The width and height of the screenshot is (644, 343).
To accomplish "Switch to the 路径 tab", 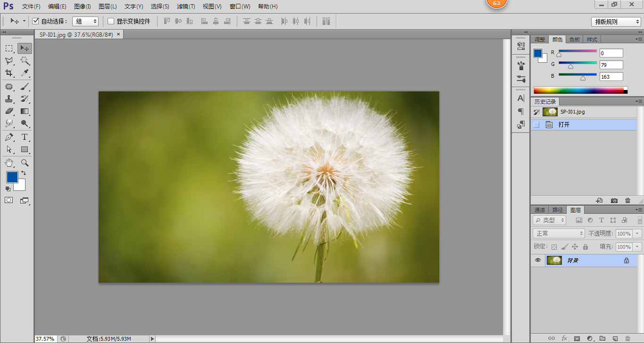I will [x=558, y=210].
